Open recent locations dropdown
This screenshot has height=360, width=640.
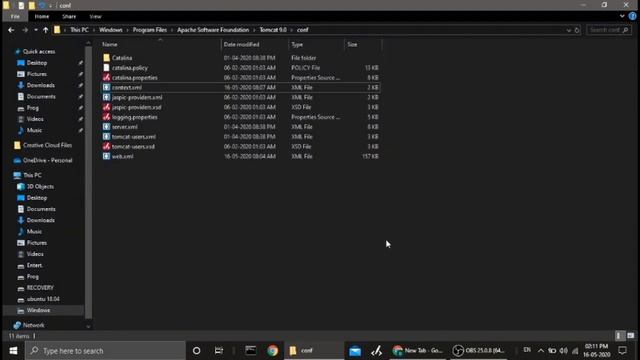click(36, 30)
